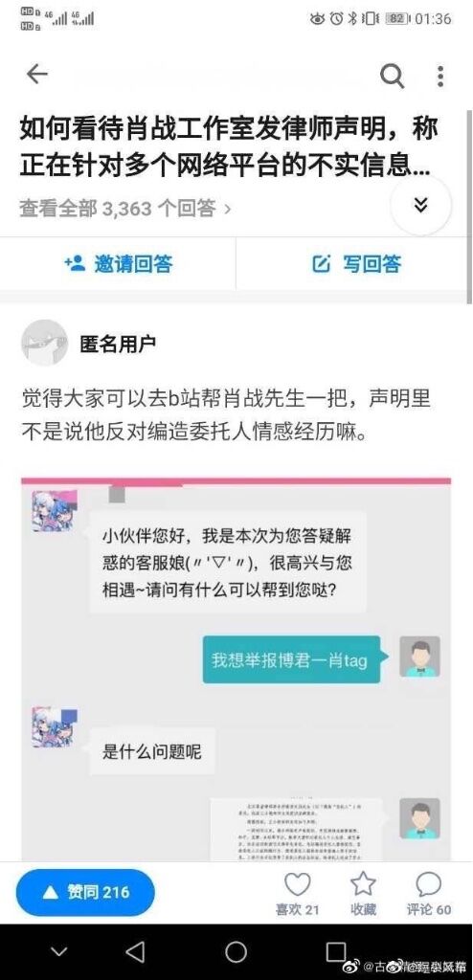This screenshot has height=980, width=473.
Task: Open 匿名用户 anonymous user avatar
Action: point(44,343)
